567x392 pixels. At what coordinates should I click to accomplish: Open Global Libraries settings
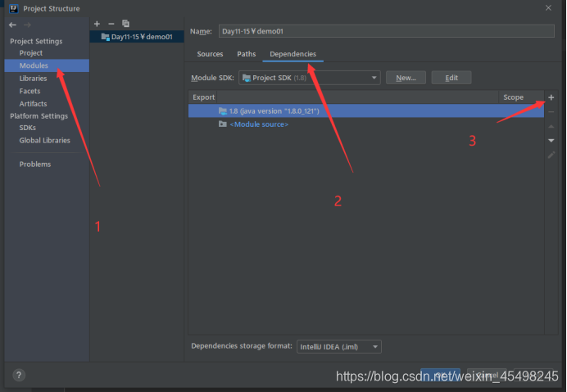point(45,141)
